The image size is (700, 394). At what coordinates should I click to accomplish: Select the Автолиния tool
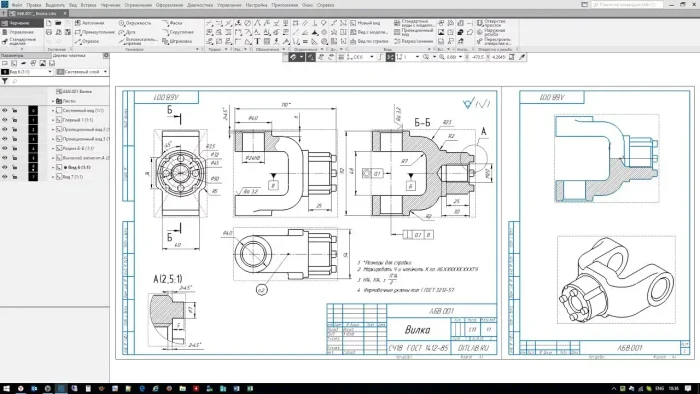90,23
